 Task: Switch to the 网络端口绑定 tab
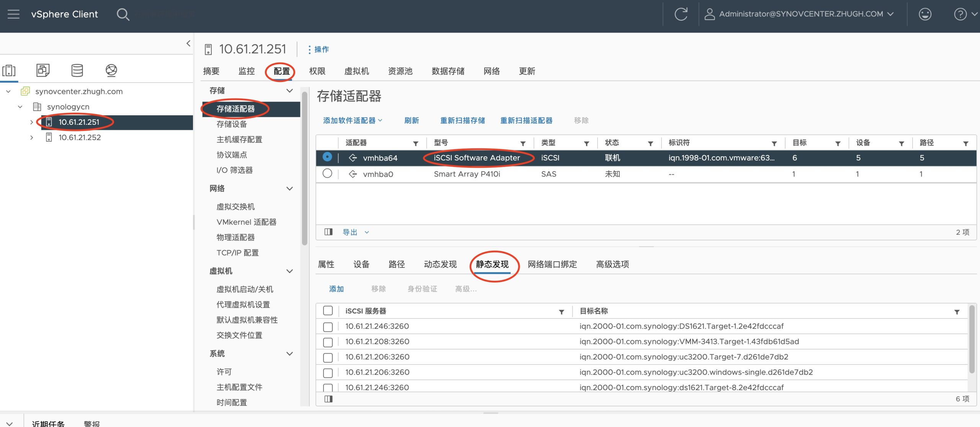point(552,264)
